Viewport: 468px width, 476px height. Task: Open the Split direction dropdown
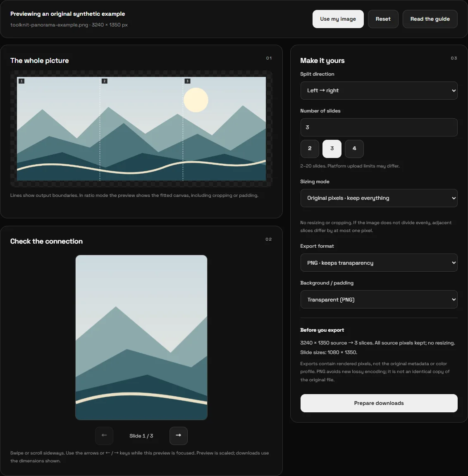click(379, 91)
